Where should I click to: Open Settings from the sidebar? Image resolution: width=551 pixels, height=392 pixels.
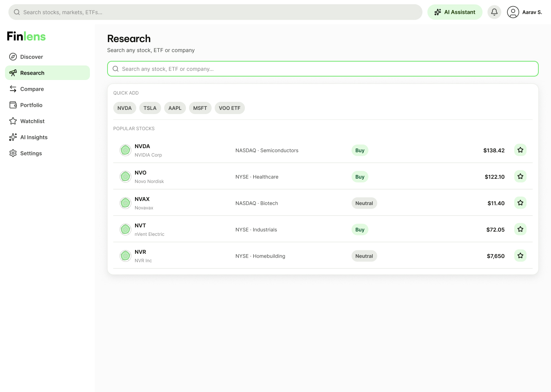[47, 153]
